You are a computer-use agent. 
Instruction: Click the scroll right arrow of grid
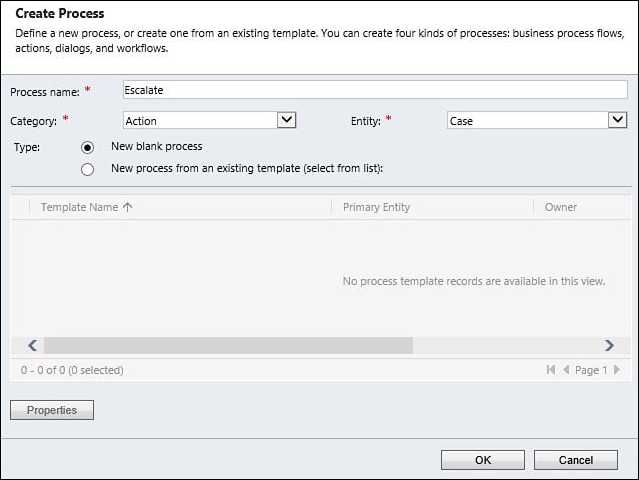(x=609, y=345)
